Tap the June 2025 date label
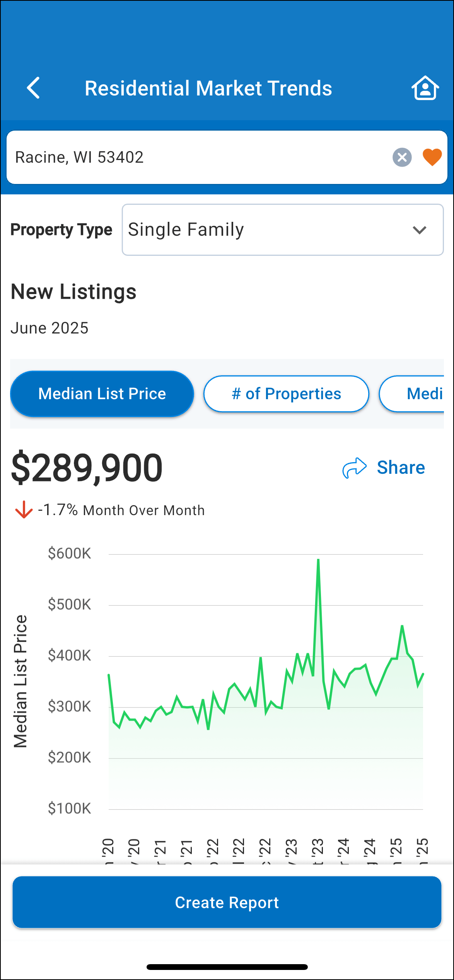 (49, 328)
